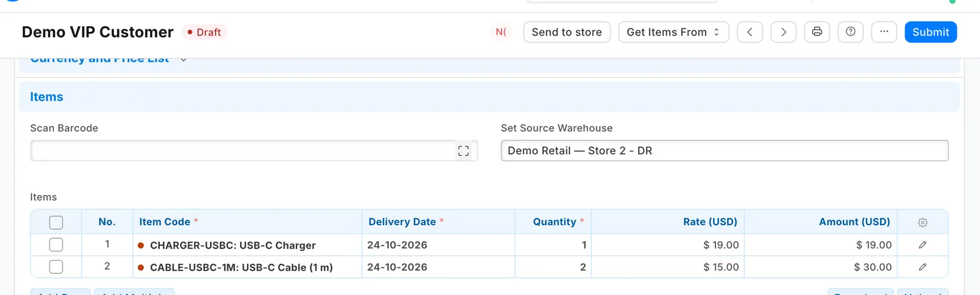Open Get Items From dropdown

(x=674, y=32)
